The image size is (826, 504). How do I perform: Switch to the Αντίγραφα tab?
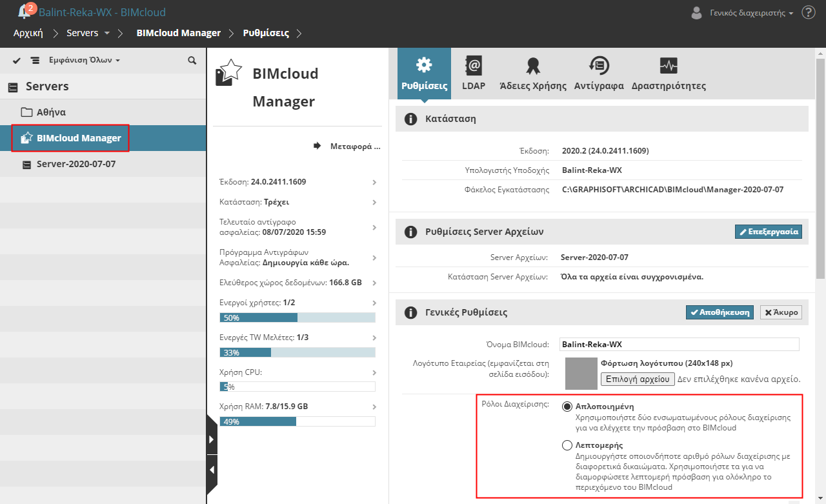pyautogui.click(x=599, y=74)
